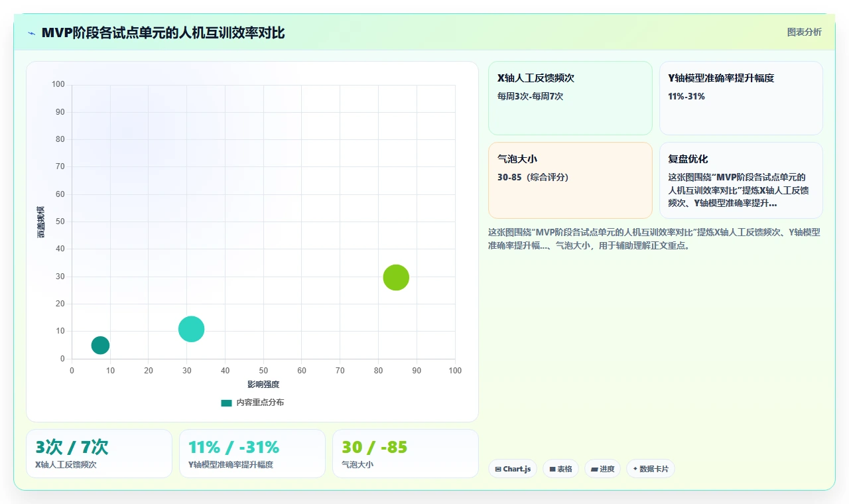849x504 pixels.
Task: Click the teal legend color box
Action: click(226, 403)
